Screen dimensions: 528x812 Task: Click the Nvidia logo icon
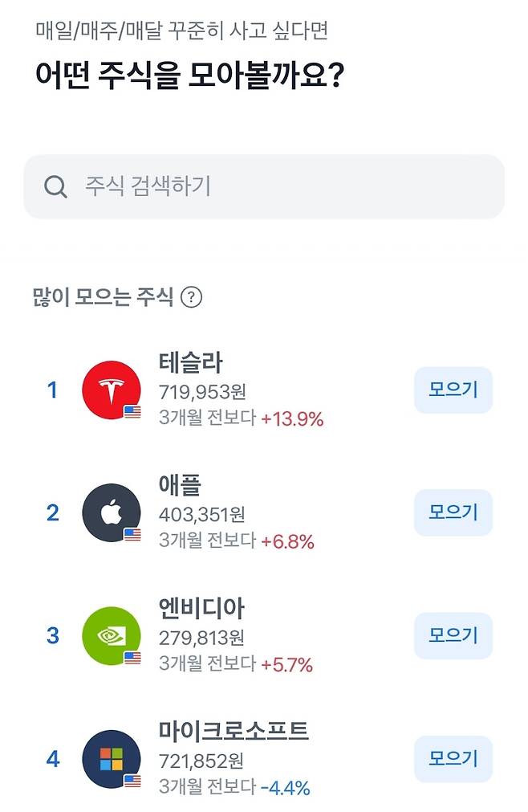111,635
